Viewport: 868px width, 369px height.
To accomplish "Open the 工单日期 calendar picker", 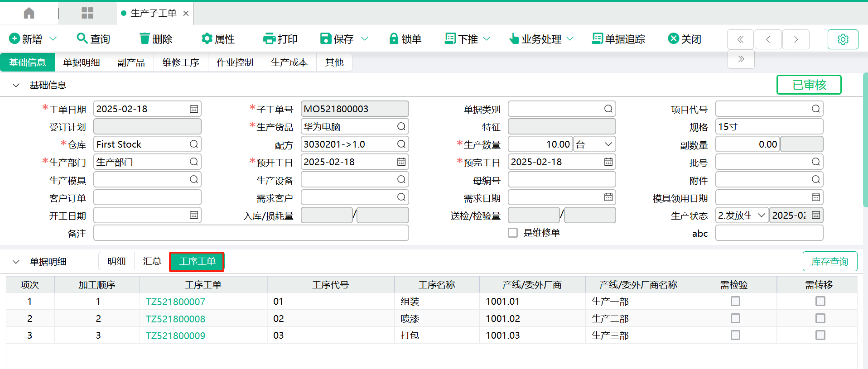I will [x=194, y=109].
